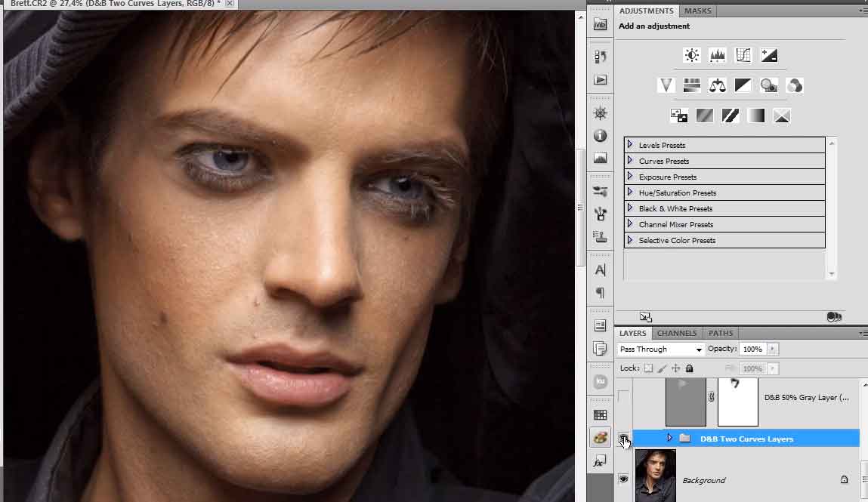Screen dimensions: 868x502
Task: Open the Opacity slider arrow
Action: 771,350
